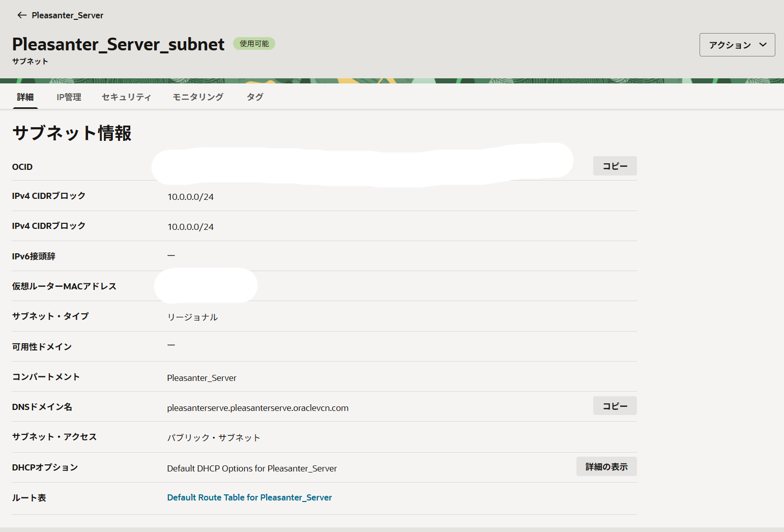Click the サブネット・タイプ label

[50, 316]
